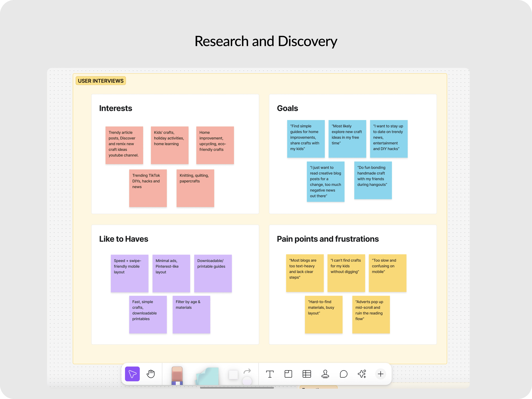
Task: Select the Move cursor tool
Action: [x=132, y=374]
